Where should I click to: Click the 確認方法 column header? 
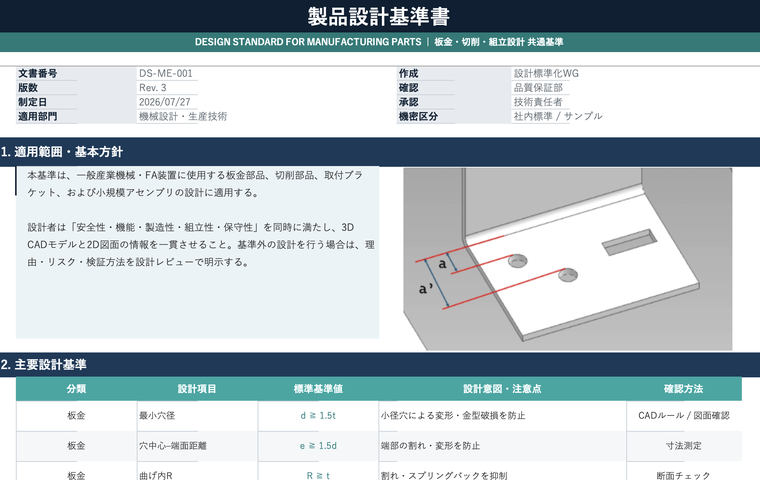[x=684, y=389]
